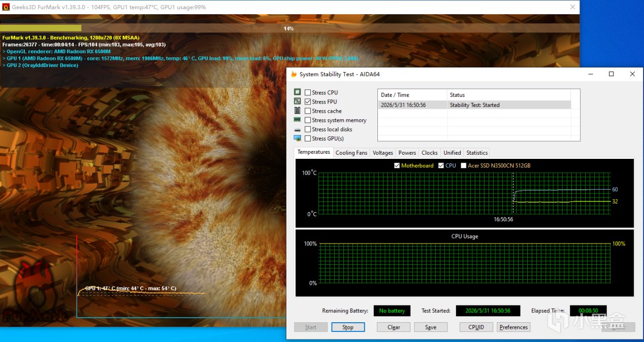
Task: Click the memory module icon beside Stress system memory
Action: click(297, 120)
